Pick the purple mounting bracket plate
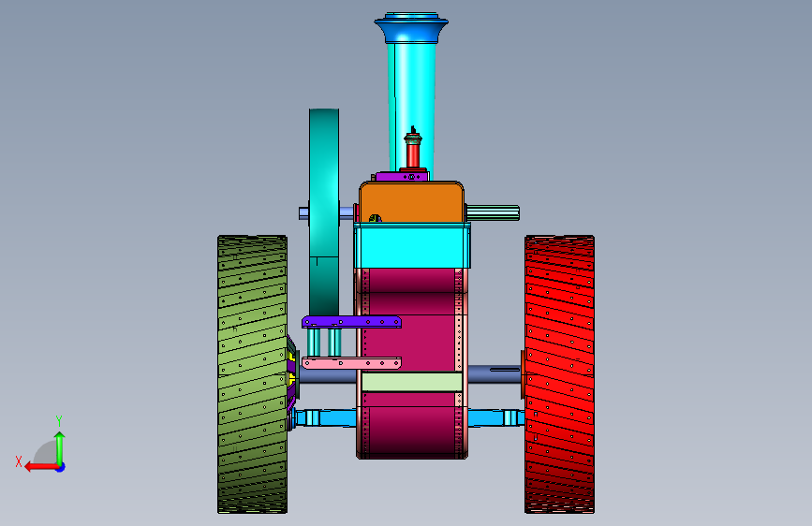The width and height of the screenshot is (812, 526). coord(351,322)
